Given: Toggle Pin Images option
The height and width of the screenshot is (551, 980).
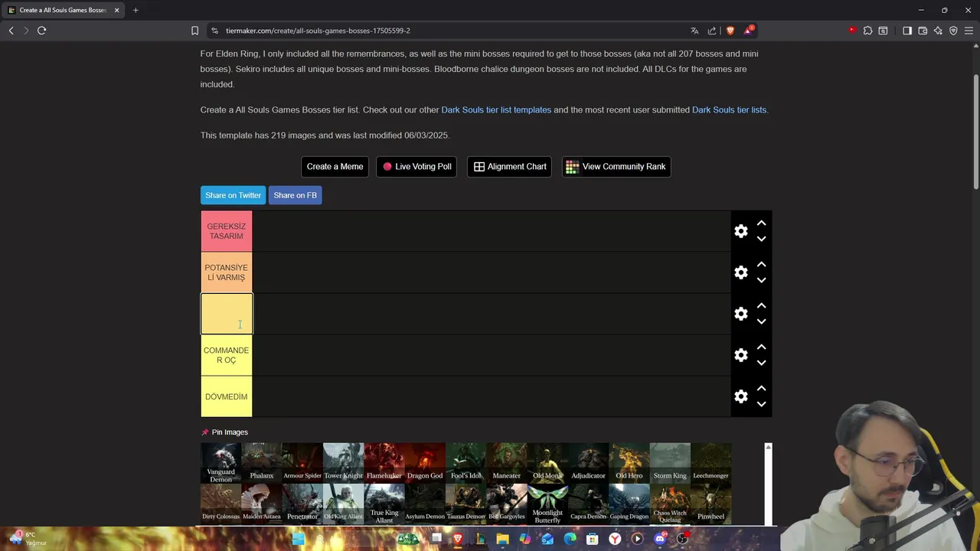Looking at the screenshot, I should coord(224,432).
